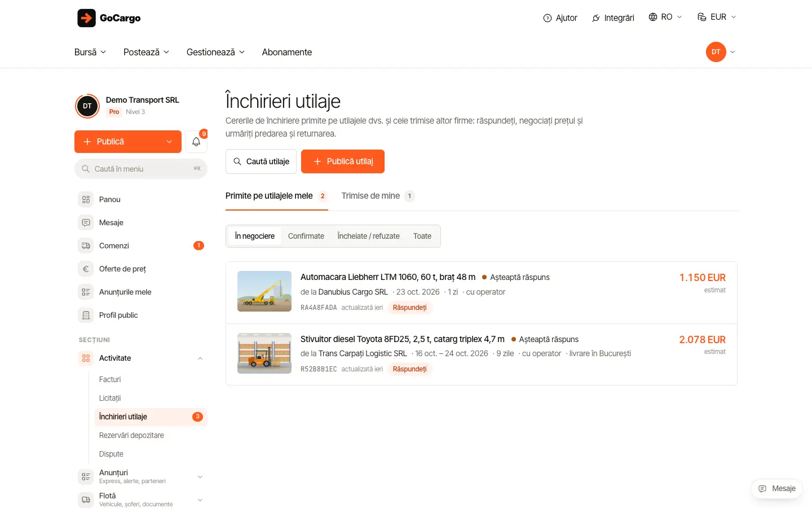Open the RO language dropdown
Screen dimensions: 812x508
[665, 17]
